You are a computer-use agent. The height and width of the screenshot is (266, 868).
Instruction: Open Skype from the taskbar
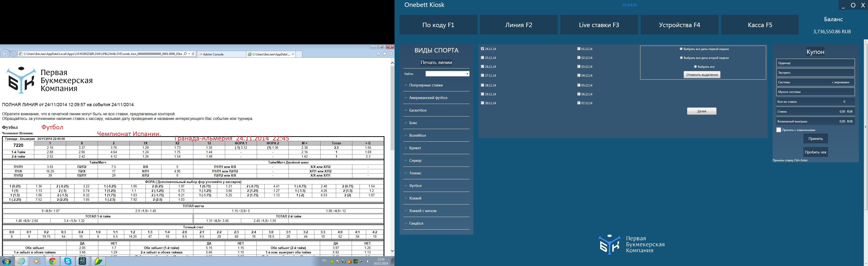pyautogui.click(x=68, y=261)
